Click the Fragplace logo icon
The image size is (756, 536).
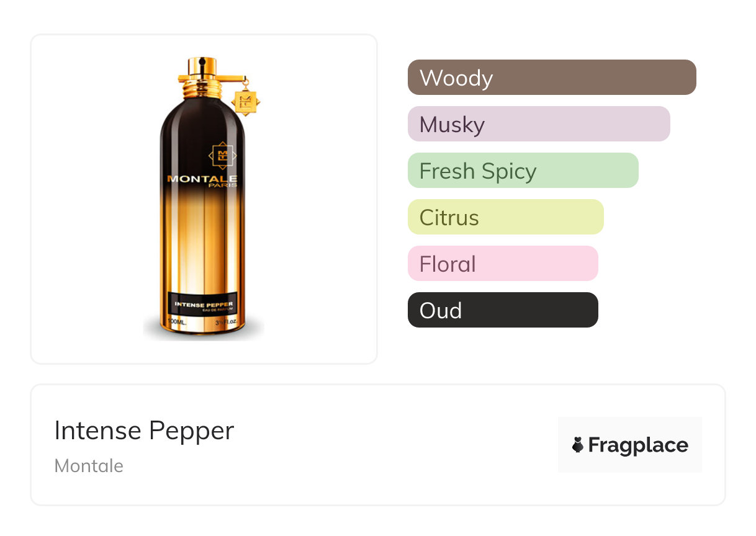pos(578,445)
